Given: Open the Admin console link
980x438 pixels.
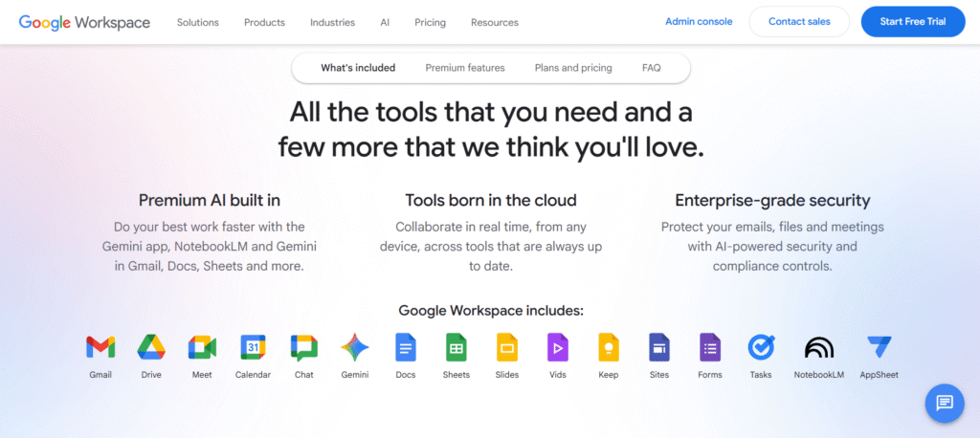Looking at the screenshot, I should pos(699,21).
